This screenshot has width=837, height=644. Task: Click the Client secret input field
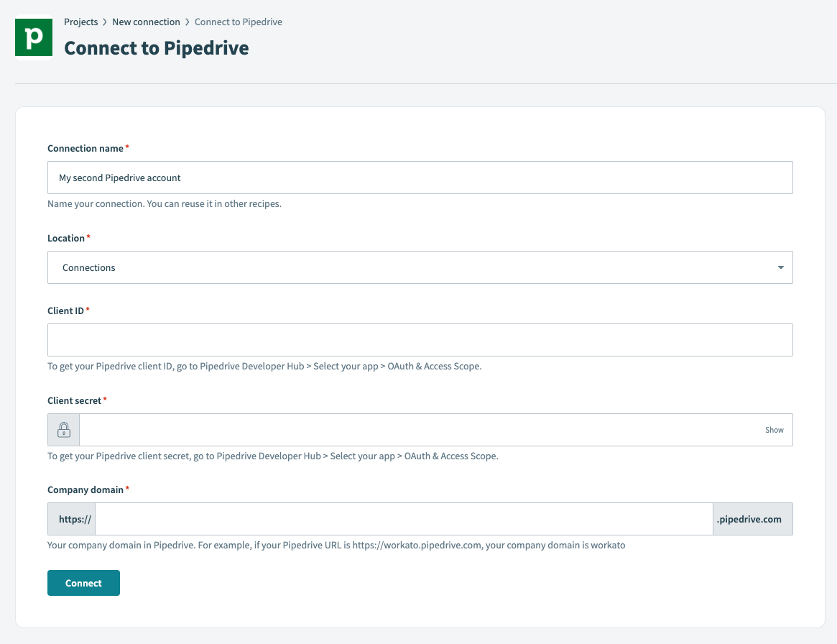coord(431,429)
